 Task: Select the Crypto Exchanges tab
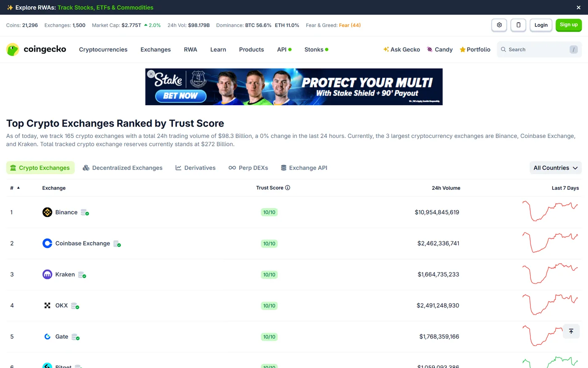pyautogui.click(x=40, y=168)
